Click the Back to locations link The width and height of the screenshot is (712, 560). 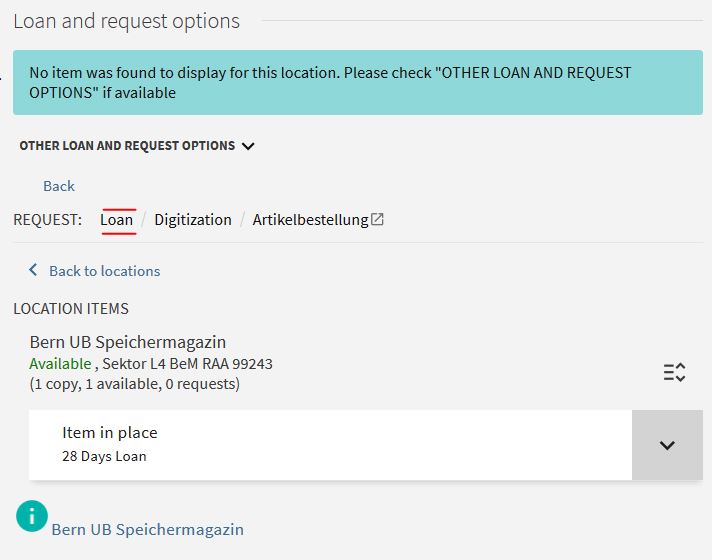104,271
